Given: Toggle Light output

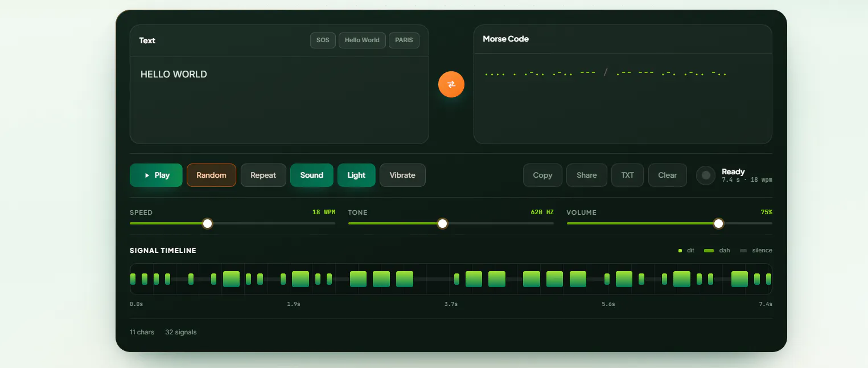Looking at the screenshot, I should pos(356,175).
